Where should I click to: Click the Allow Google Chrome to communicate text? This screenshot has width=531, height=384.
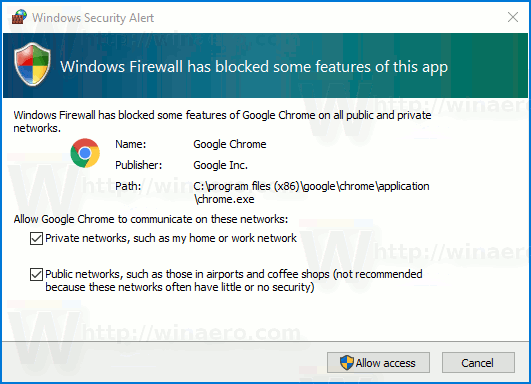point(151,219)
